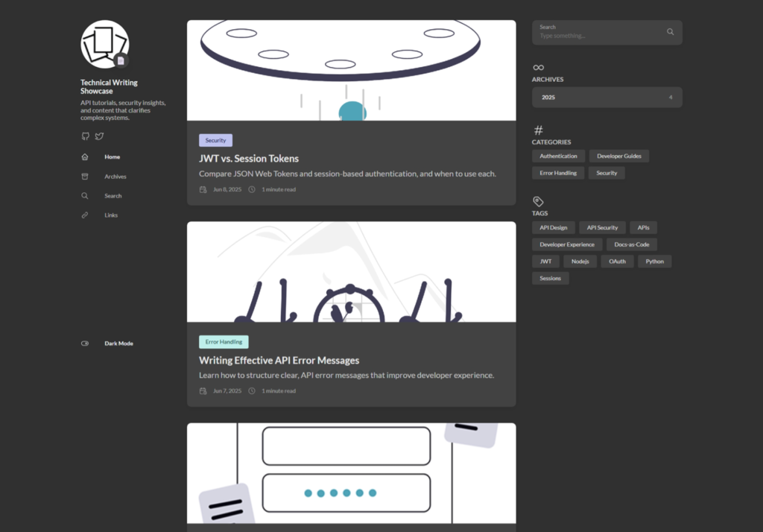Select the Authentication category
Viewport: 763px width, 532px height.
[558, 156]
